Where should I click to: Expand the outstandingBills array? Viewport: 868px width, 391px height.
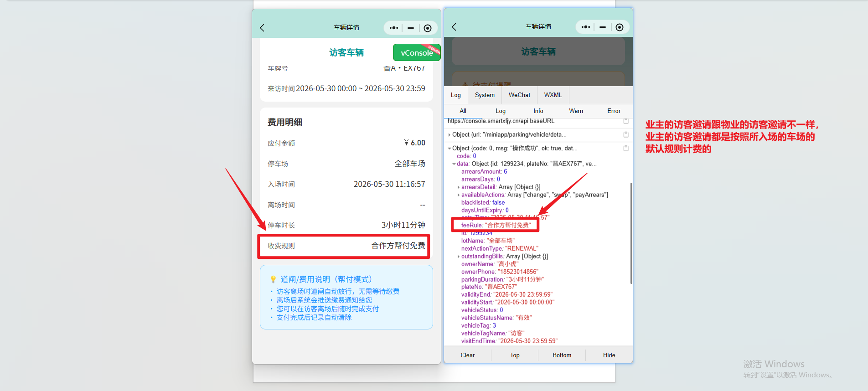[459, 257]
